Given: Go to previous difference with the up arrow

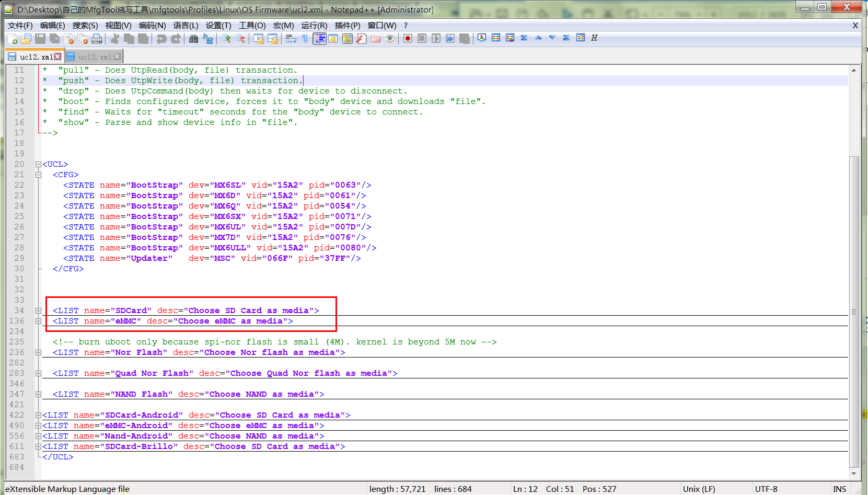Looking at the screenshot, I should [x=538, y=38].
